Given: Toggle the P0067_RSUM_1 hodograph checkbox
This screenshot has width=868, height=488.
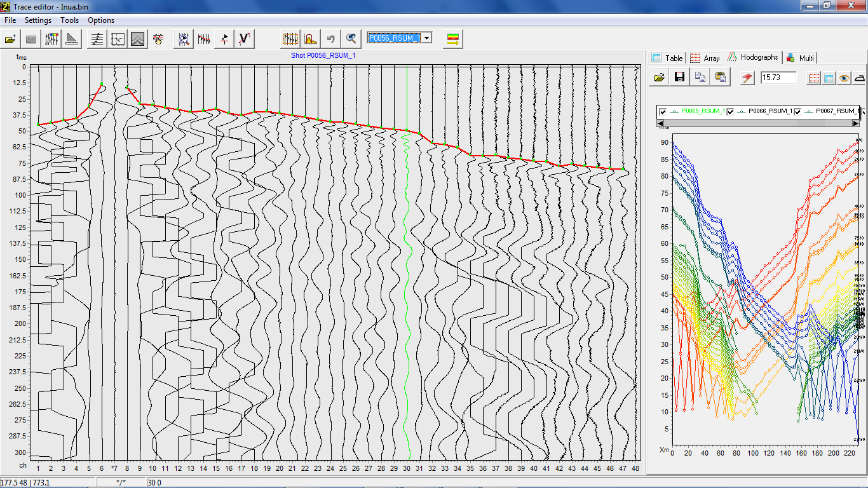Looking at the screenshot, I should point(797,111).
